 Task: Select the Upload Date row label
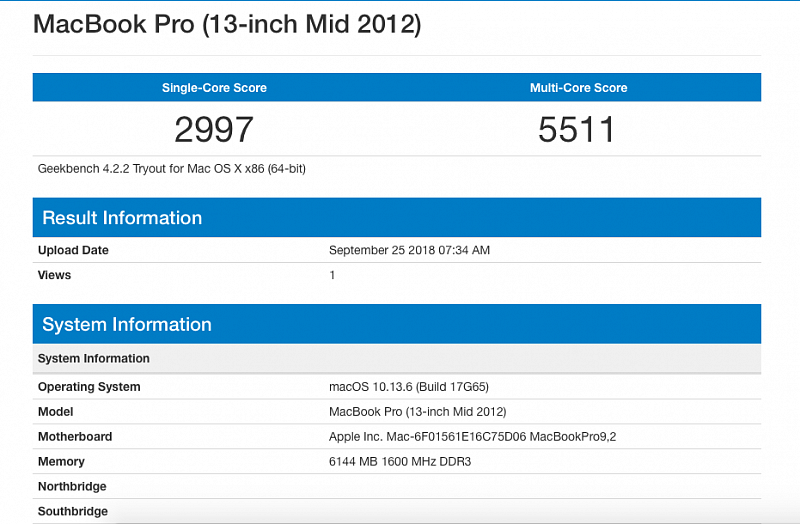click(73, 250)
